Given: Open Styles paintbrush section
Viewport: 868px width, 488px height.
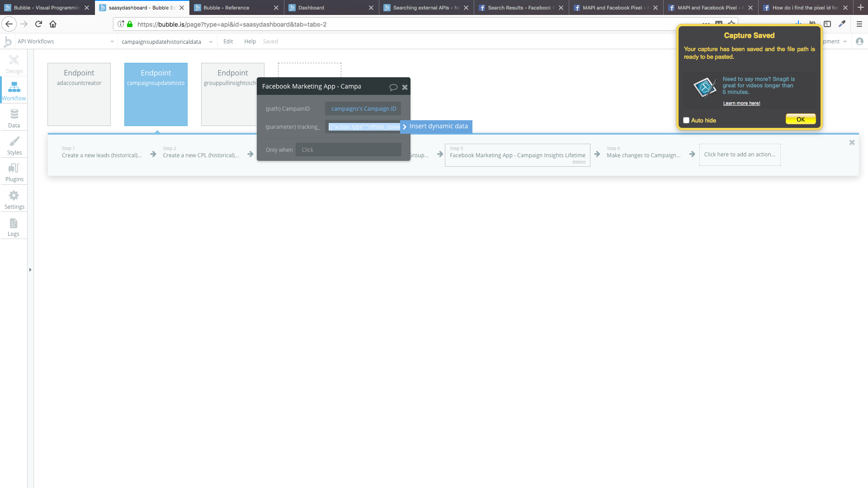Looking at the screenshot, I should click(14, 145).
